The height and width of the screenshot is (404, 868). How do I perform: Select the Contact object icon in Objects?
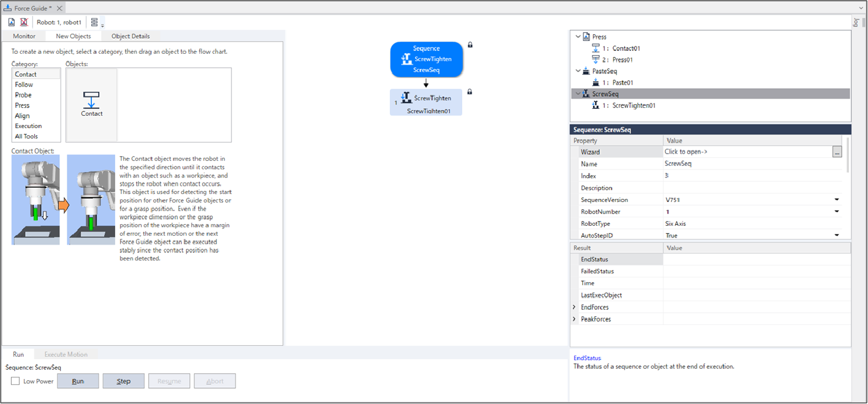92,104
